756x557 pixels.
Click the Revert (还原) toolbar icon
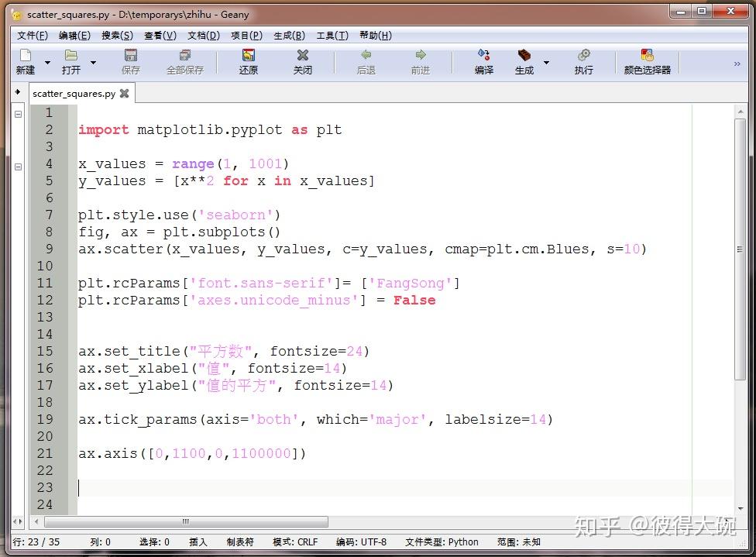click(249, 55)
